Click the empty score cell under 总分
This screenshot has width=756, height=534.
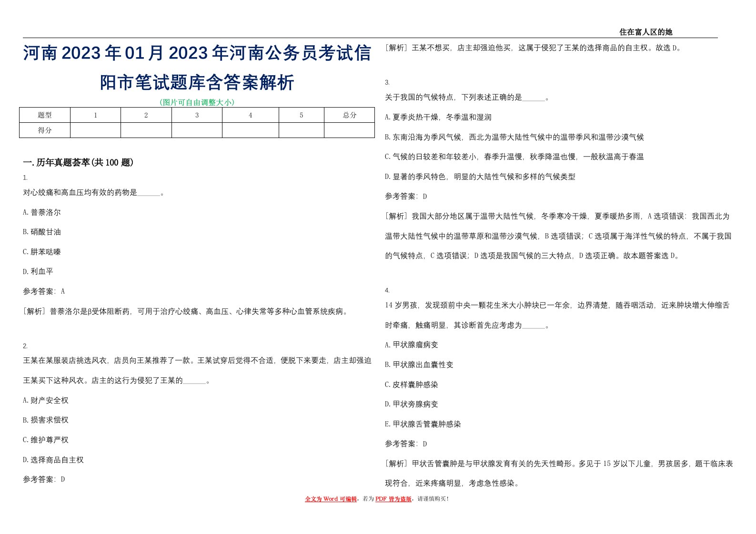(x=350, y=130)
